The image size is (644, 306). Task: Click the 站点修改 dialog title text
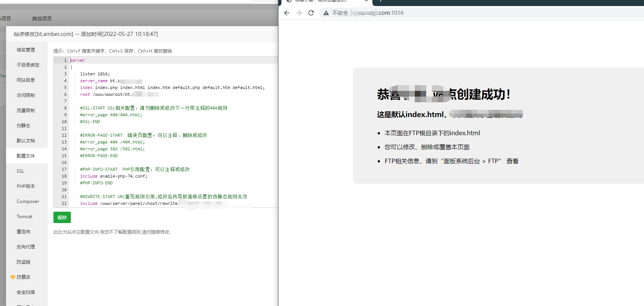tap(86, 34)
